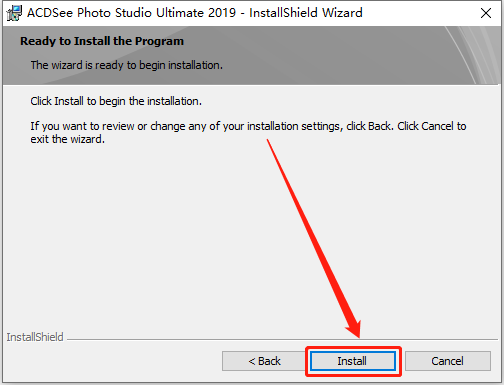The height and width of the screenshot is (385, 504).
Task: Start installation with the Install button
Action: (353, 361)
